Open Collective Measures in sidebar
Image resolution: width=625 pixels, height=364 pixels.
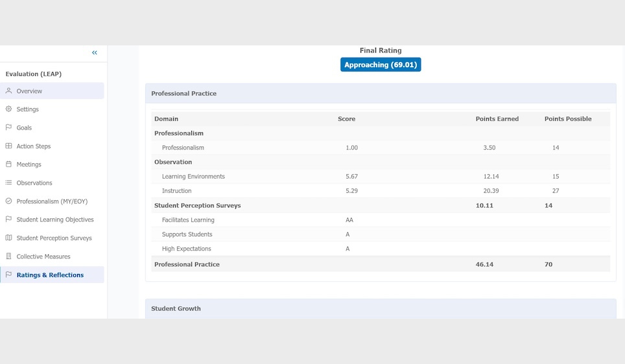[x=43, y=256]
